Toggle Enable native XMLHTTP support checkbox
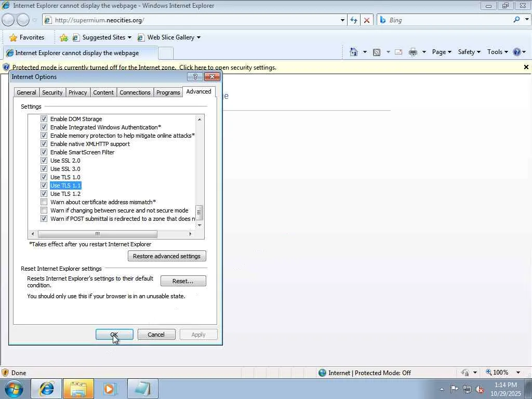532x399 pixels. point(44,144)
